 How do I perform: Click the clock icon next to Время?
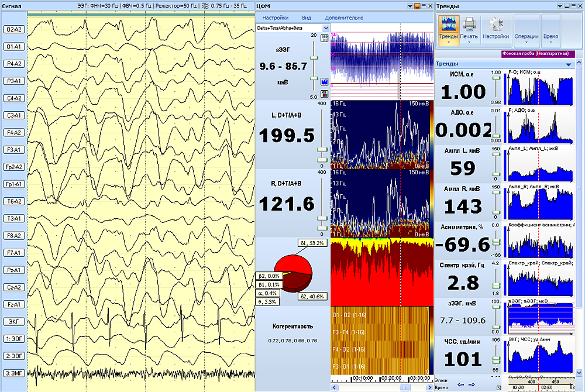pos(498,388)
